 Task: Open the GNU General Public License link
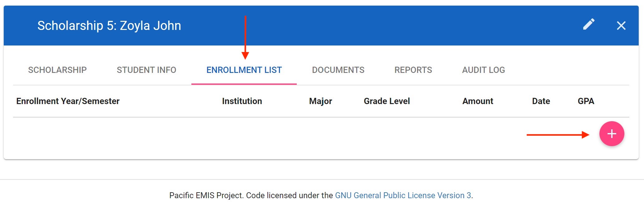403,195
